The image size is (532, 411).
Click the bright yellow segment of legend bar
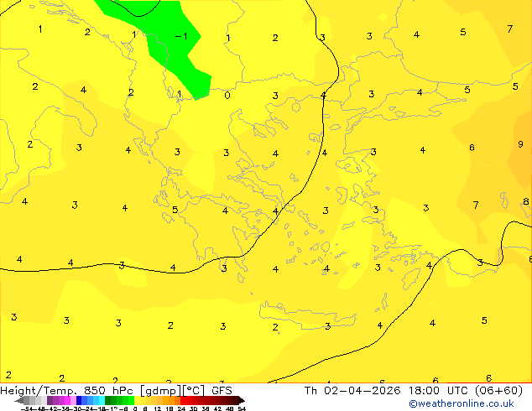point(137,400)
